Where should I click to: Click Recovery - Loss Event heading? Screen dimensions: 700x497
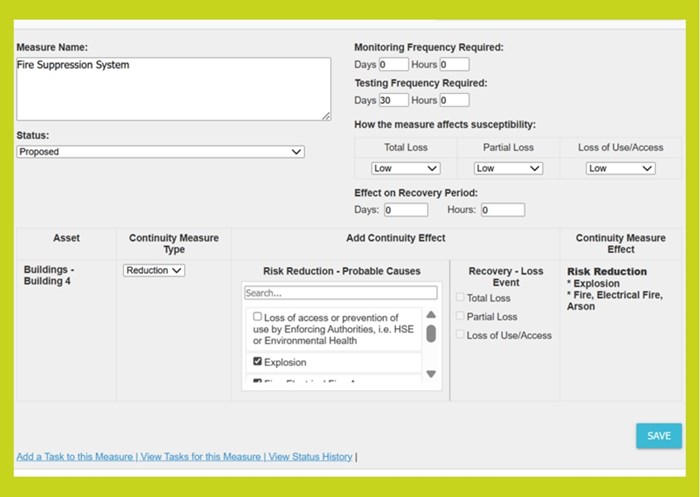click(x=506, y=277)
